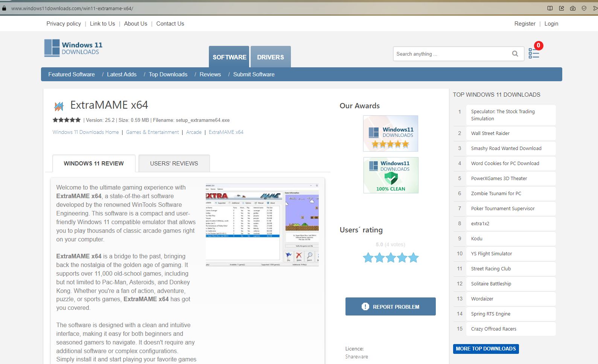Open the Wordaizer download
The height and width of the screenshot is (364, 598).
pos(511,299)
